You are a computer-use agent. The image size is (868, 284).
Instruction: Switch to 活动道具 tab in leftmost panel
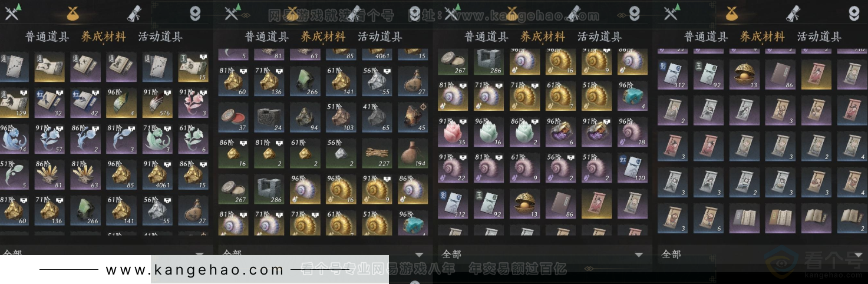click(160, 37)
